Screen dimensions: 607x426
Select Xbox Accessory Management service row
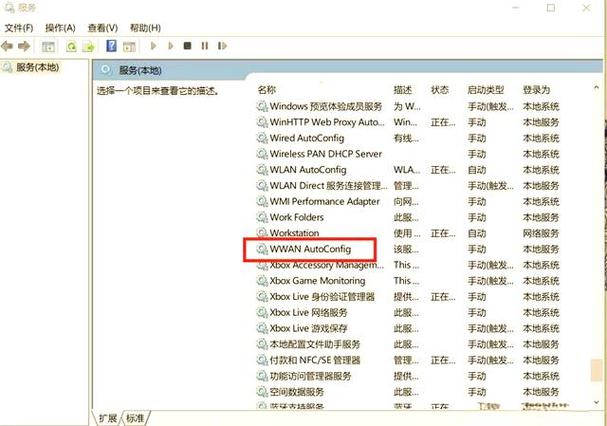pos(408,265)
